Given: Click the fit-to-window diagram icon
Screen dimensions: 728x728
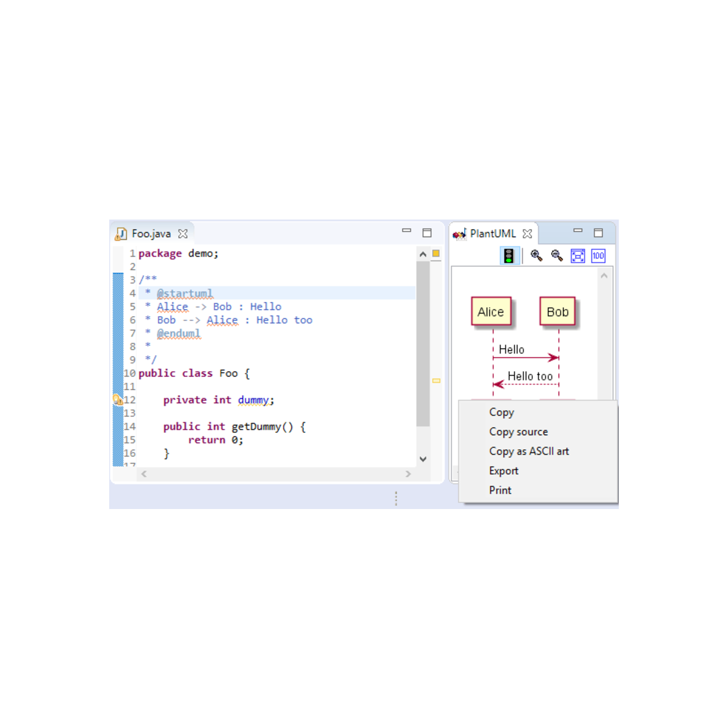Looking at the screenshot, I should [x=578, y=256].
